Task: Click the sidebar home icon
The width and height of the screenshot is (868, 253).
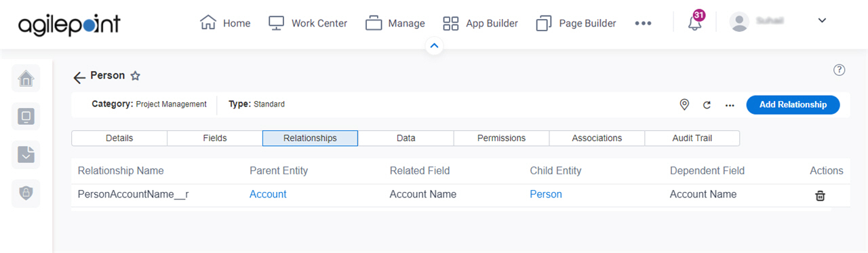Action: [x=26, y=79]
